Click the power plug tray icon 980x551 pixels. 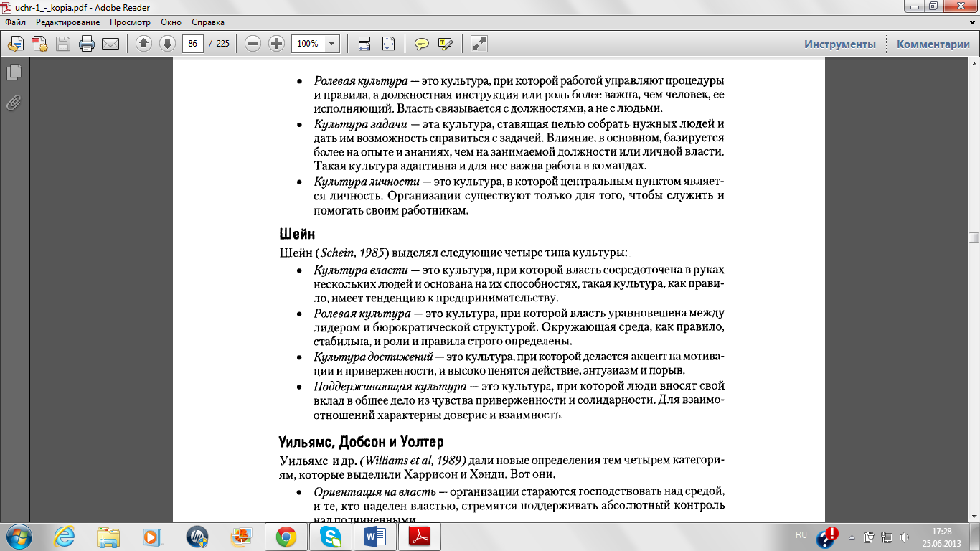click(869, 537)
